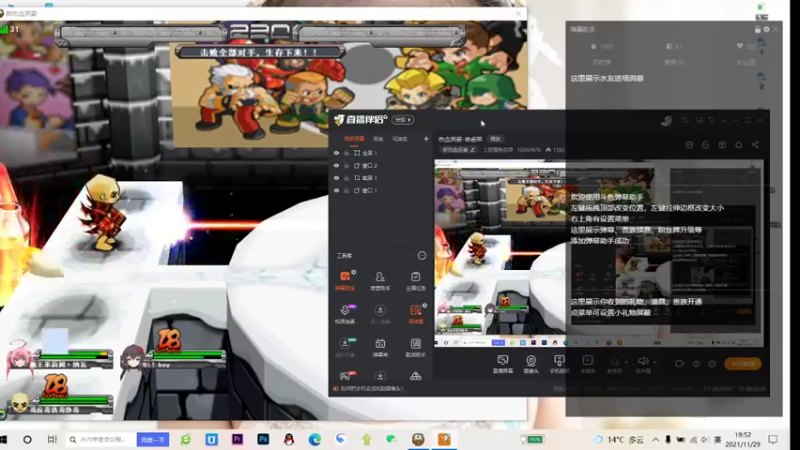Viewport: 800px width, 450px height.
Task: Open the calendar-style tool in toolbox third row
Action: click(x=380, y=347)
